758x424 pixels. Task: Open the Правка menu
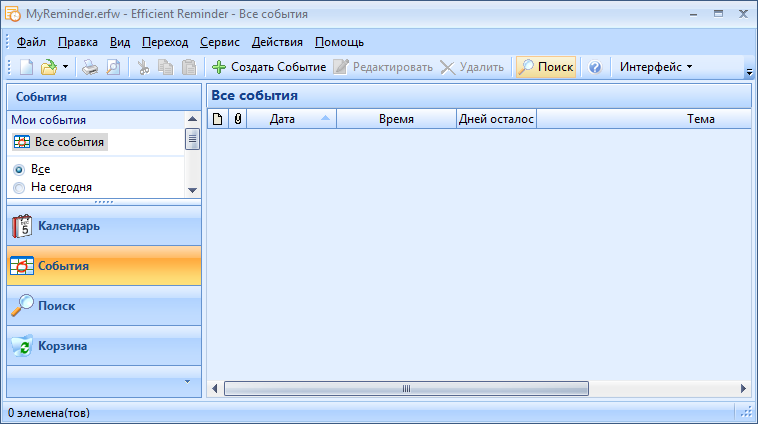78,42
